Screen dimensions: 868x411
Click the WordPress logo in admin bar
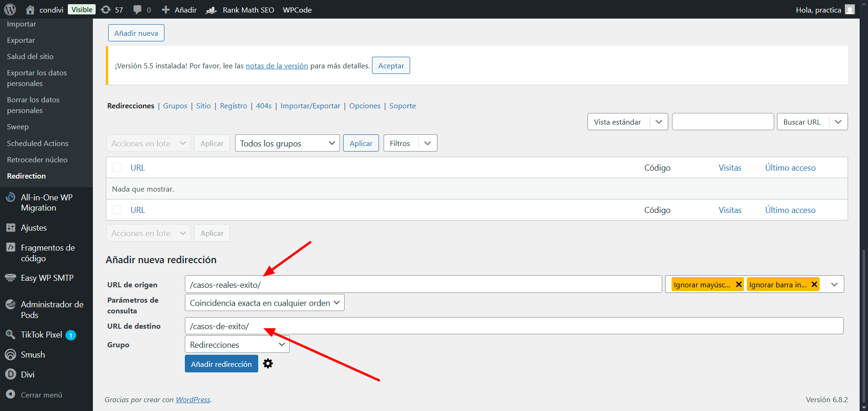[x=10, y=9]
